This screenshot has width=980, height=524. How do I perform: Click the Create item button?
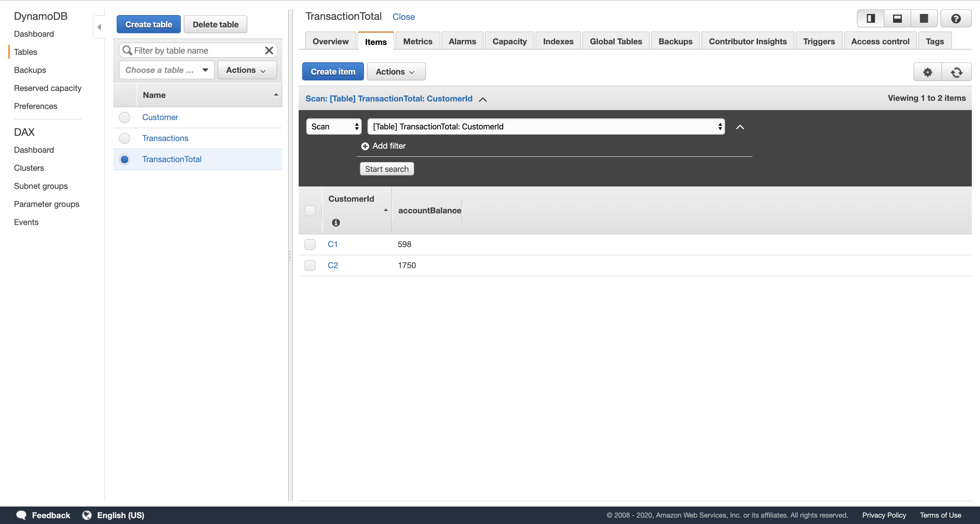[332, 72]
